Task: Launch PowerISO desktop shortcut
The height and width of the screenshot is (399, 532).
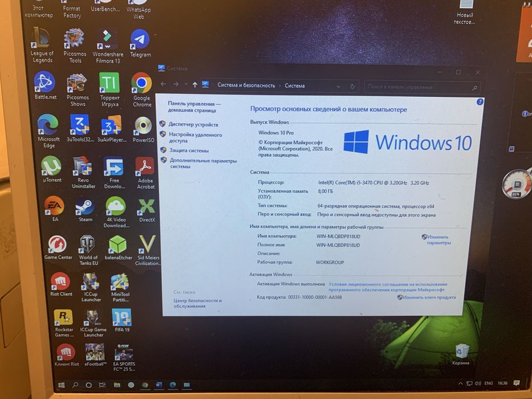Action: tap(143, 129)
